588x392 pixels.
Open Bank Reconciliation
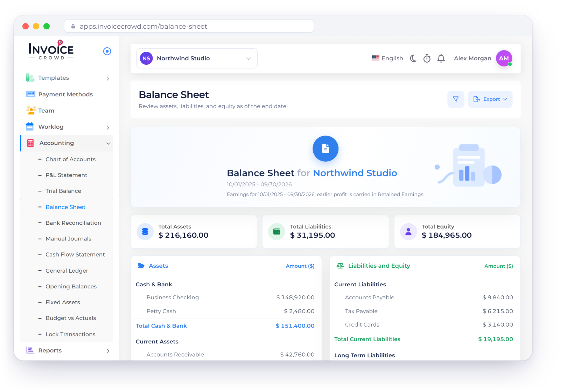tap(73, 223)
